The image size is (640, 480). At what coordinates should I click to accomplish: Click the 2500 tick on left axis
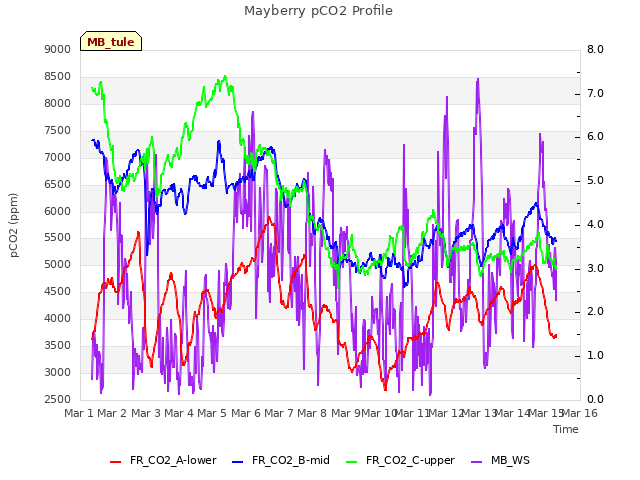pos(58,399)
